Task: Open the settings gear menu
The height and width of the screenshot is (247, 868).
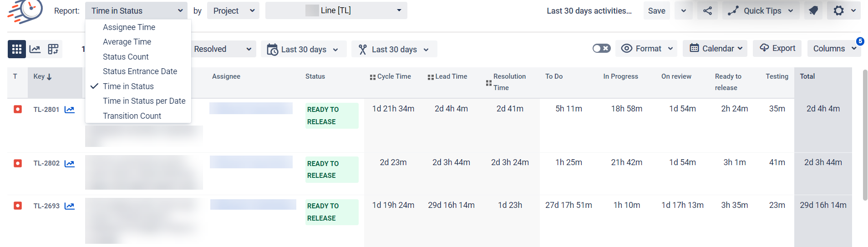Action: 843,10
